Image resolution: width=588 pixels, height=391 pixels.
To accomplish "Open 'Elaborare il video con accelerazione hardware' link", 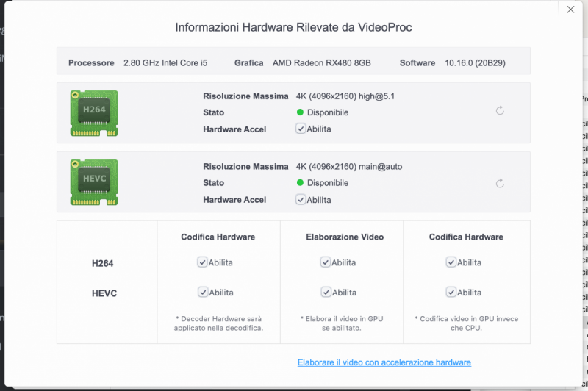I will click(384, 362).
